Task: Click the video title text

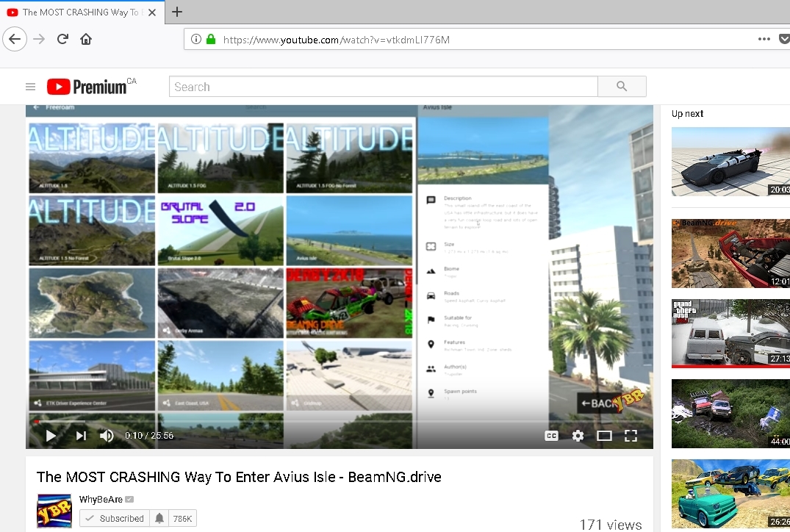Action: tap(239, 477)
